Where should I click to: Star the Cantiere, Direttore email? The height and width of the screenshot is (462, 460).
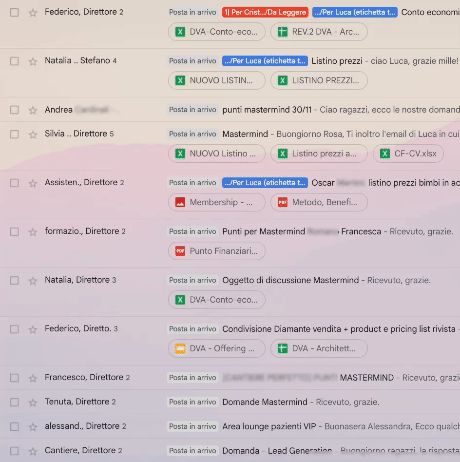[33, 451]
